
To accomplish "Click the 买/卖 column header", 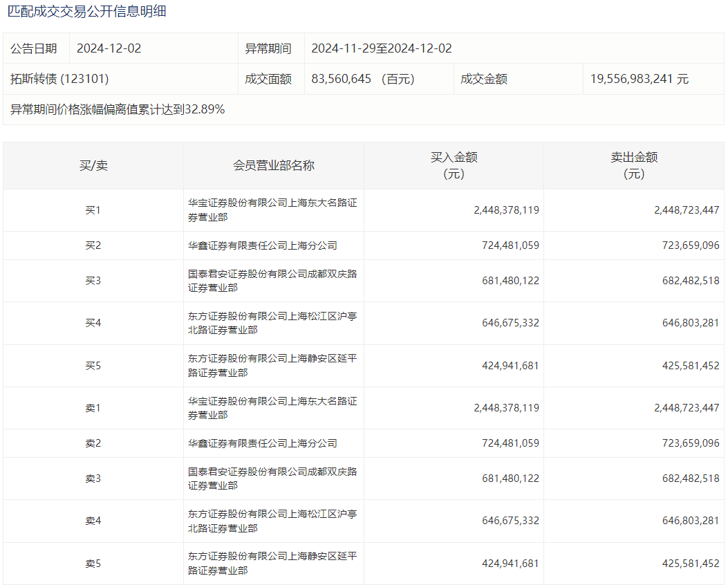I will point(93,165).
